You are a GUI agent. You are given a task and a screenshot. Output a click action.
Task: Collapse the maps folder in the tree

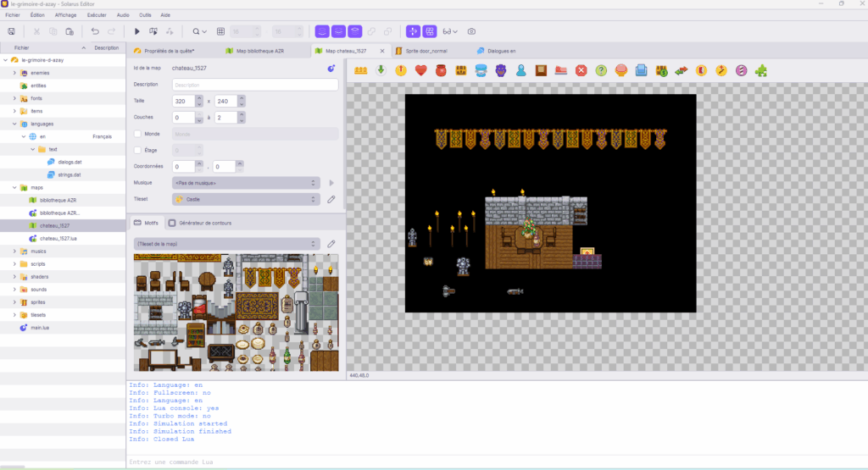click(x=14, y=188)
